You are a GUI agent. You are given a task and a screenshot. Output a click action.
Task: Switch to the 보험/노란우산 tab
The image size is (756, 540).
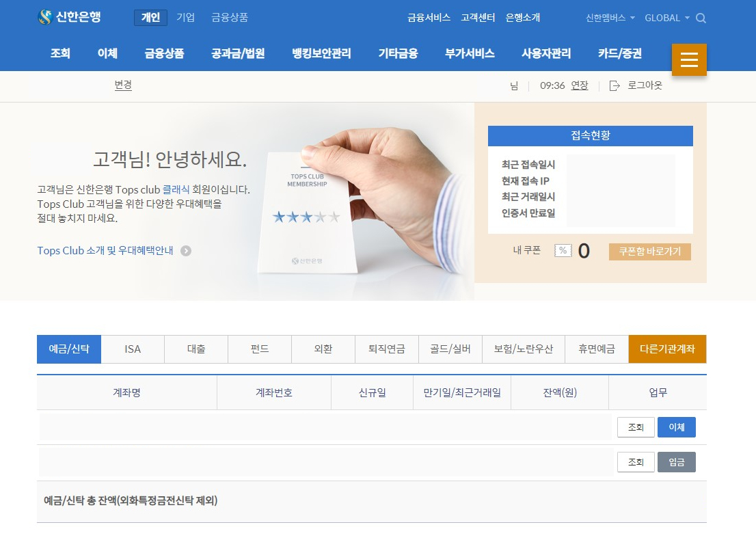524,349
